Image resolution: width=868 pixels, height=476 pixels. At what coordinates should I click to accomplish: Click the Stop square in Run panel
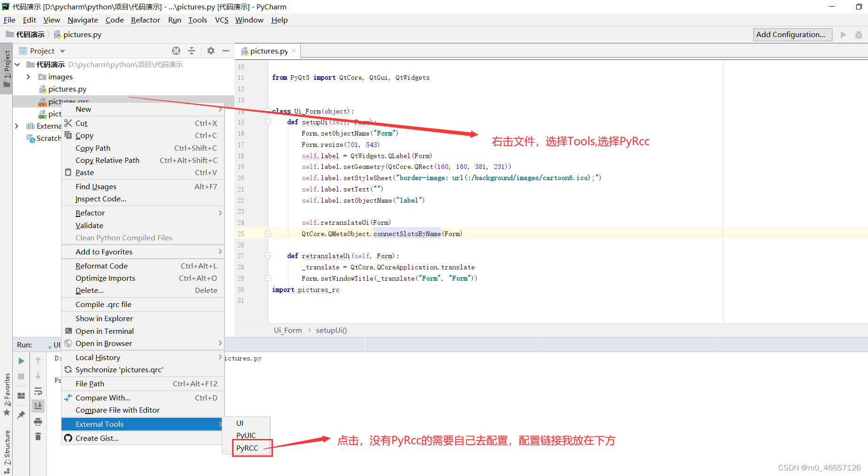21,376
